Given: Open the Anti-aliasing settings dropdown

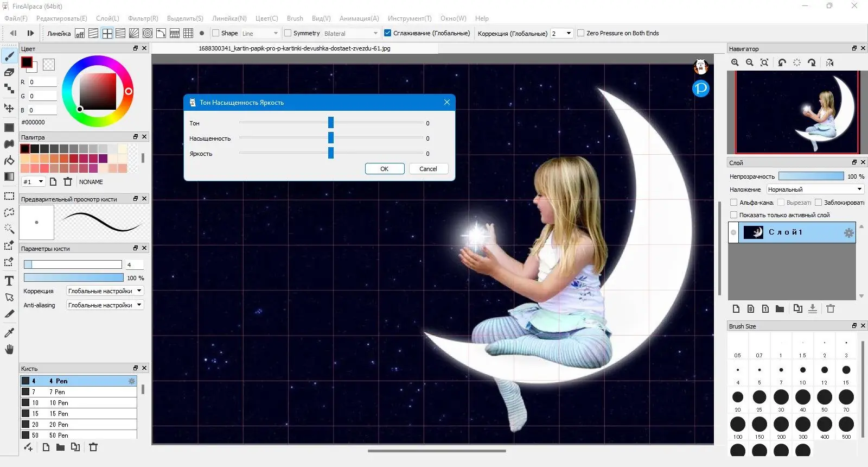Looking at the screenshot, I should coord(105,305).
